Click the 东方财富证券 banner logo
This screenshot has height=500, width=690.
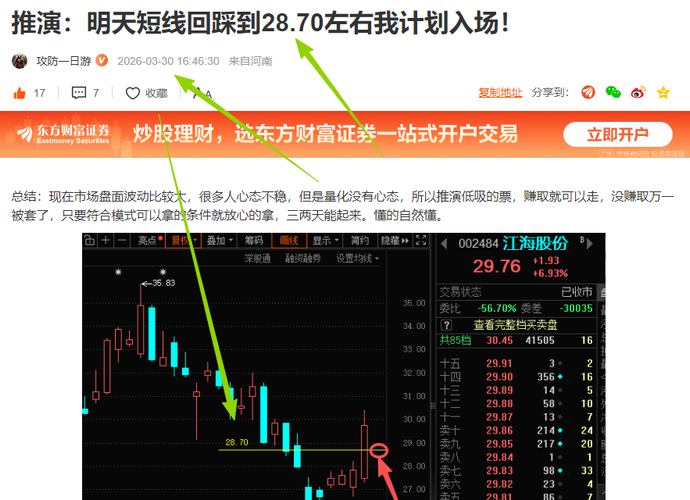[63, 134]
